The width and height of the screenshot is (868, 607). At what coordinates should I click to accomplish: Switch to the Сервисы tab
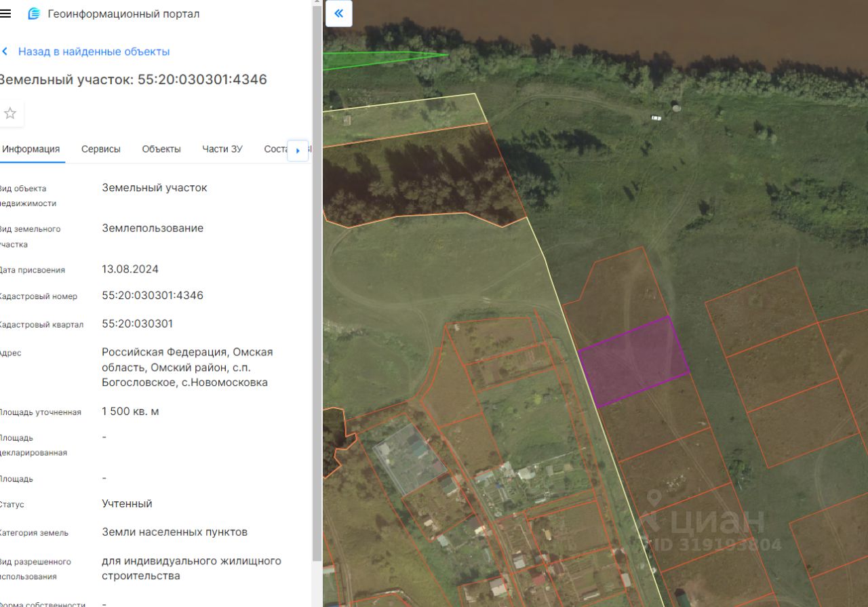[101, 149]
